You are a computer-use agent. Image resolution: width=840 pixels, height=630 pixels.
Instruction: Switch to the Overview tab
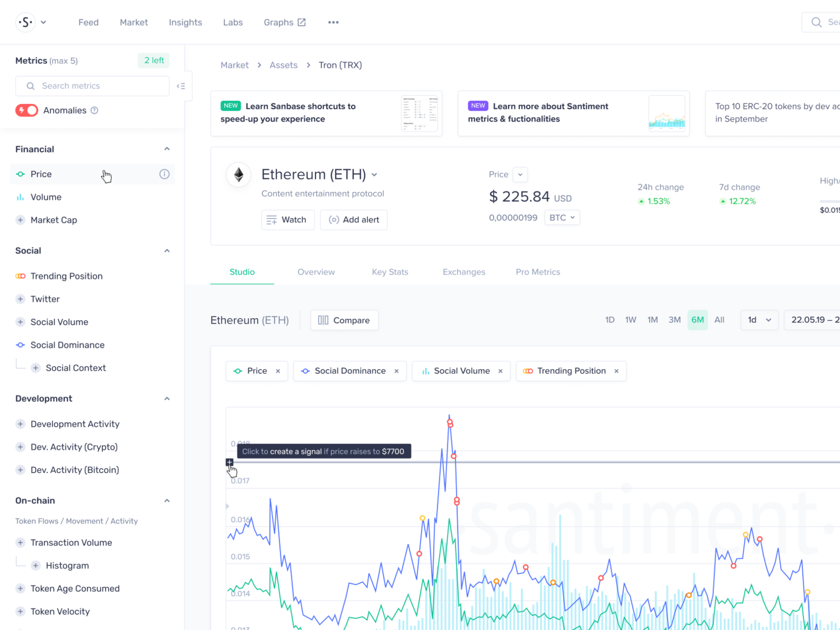[x=316, y=272]
